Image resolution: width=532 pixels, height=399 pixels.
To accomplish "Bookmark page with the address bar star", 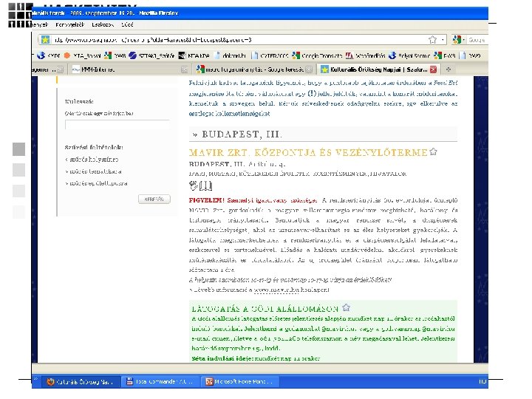I will point(432,40).
